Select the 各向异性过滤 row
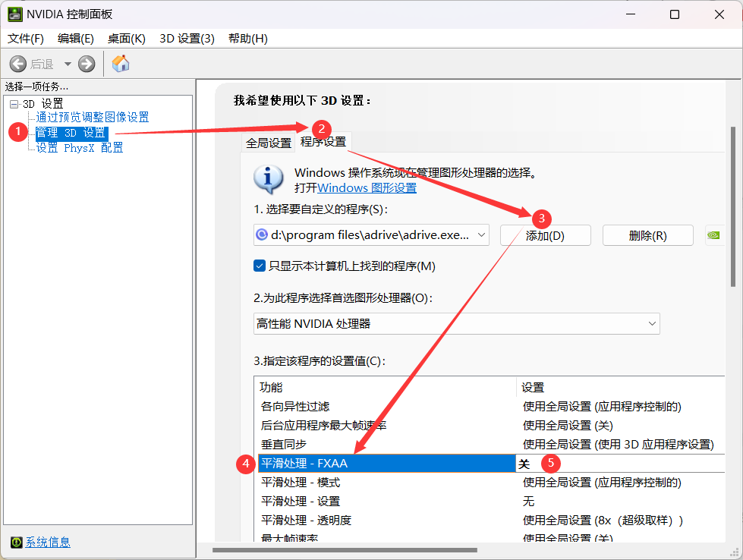 click(491, 407)
